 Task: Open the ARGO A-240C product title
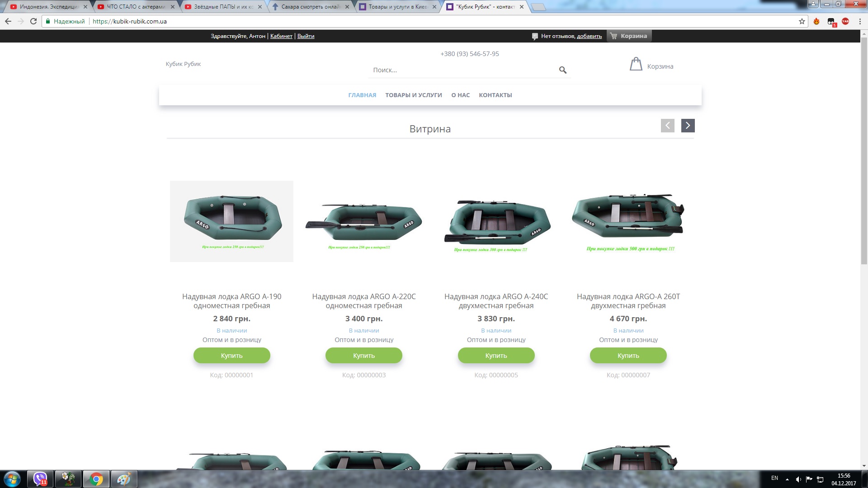coord(496,301)
